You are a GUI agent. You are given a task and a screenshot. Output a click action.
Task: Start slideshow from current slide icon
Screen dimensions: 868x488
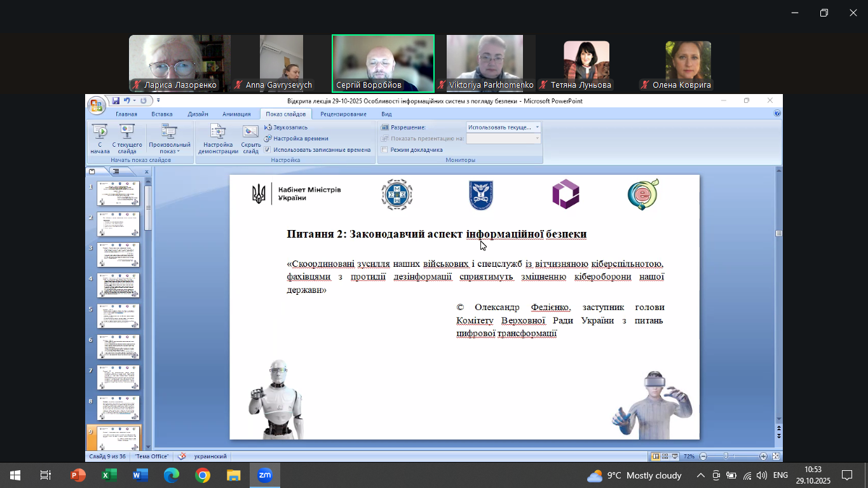127,132
